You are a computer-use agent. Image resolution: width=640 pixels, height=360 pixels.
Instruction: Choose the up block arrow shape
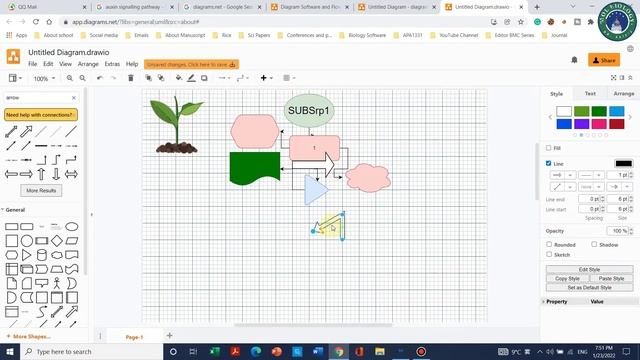41,174
